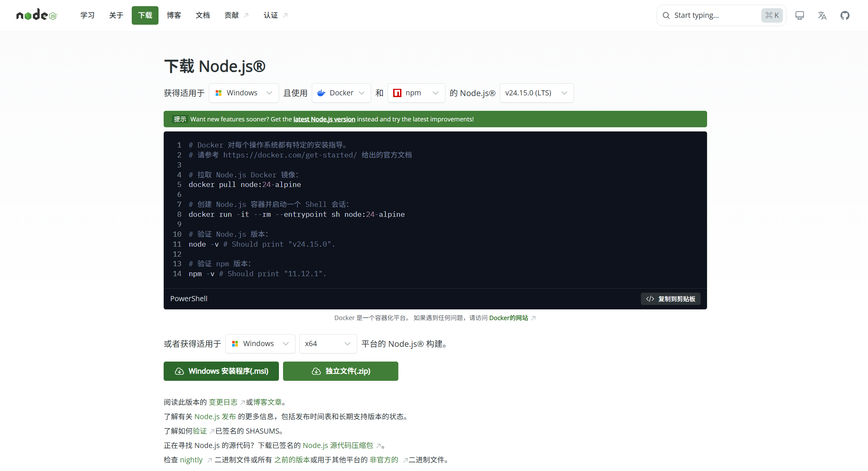Open the x64 architecture dropdown

tap(328, 344)
